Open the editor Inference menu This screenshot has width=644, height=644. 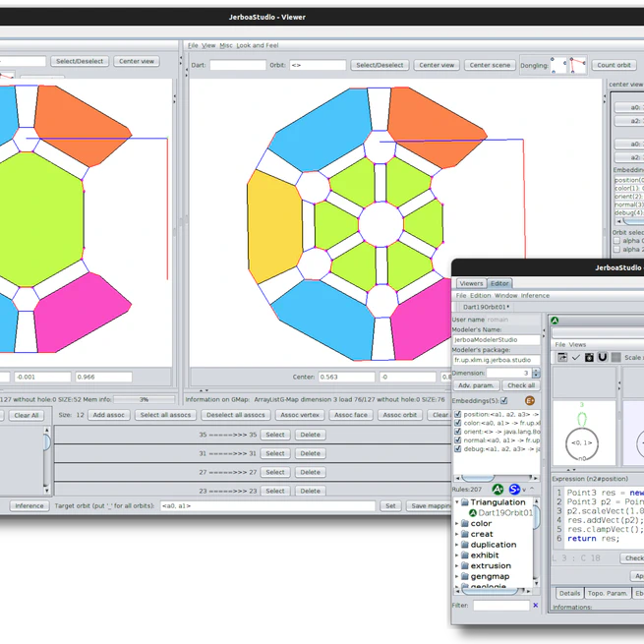tap(535, 296)
